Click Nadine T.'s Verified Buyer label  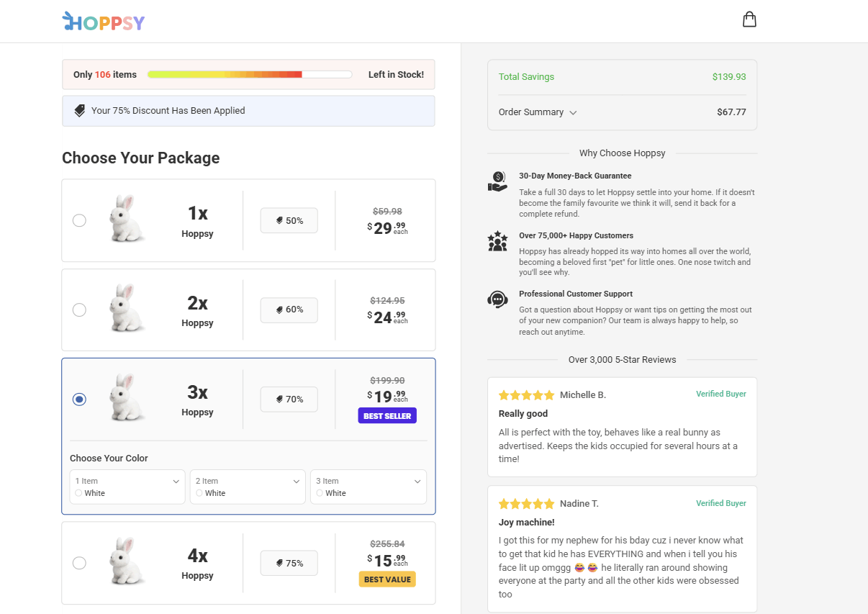721,503
